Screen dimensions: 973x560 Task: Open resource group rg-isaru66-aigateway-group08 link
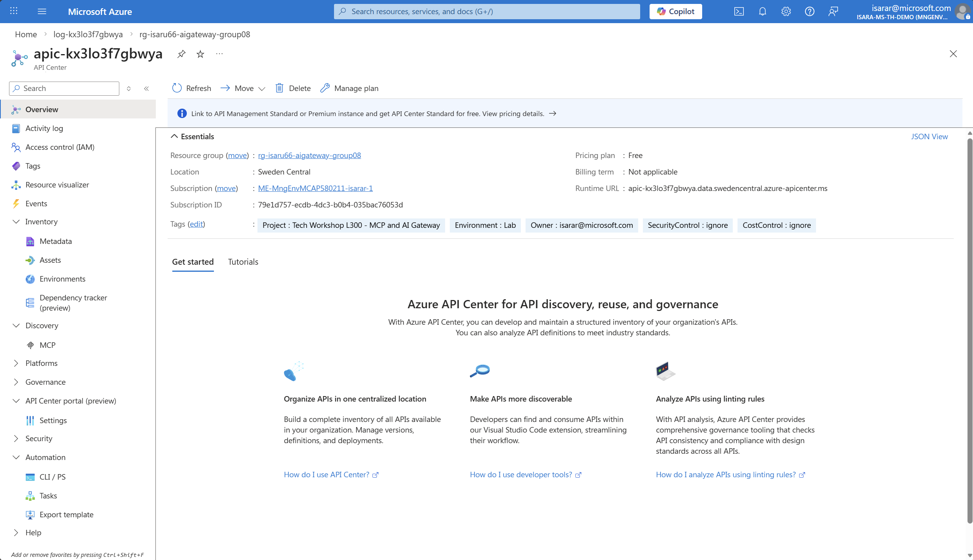(309, 155)
